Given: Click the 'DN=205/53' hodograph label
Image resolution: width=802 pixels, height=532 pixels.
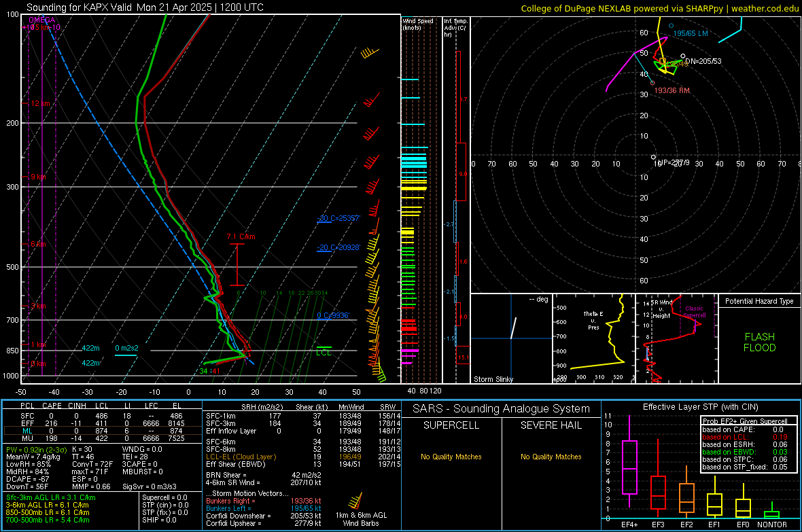Looking at the screenshot, I should pos(703,61).
